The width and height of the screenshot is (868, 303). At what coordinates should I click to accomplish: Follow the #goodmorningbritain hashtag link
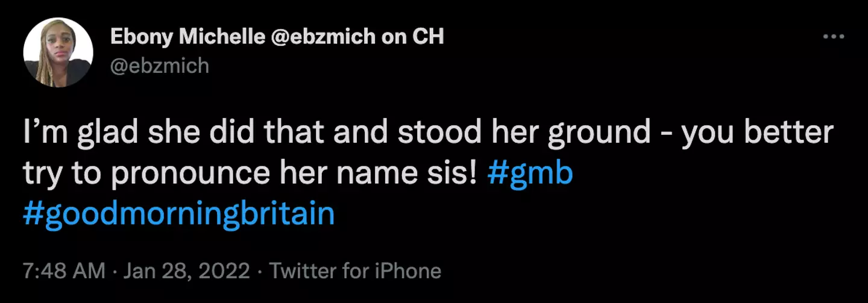[x=178, y=213]
